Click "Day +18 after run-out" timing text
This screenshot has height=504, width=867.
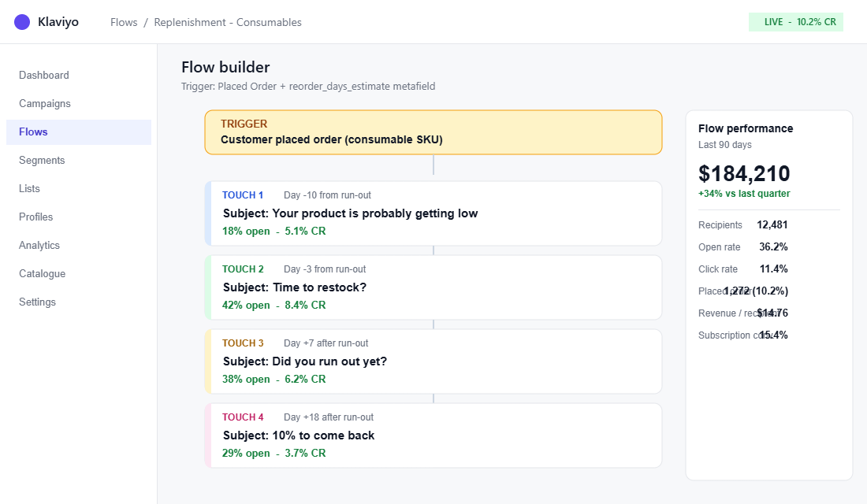(329, 417)
